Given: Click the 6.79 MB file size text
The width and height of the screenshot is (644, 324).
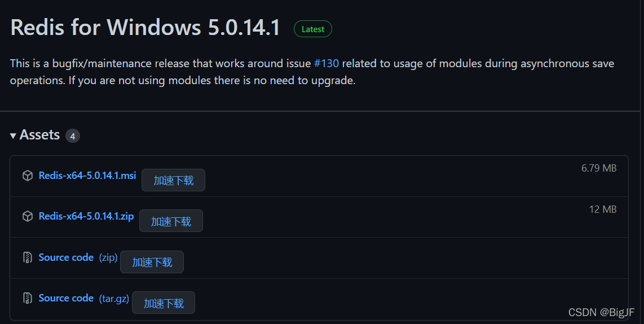Looking at the screenshot, I should point(599,168).
